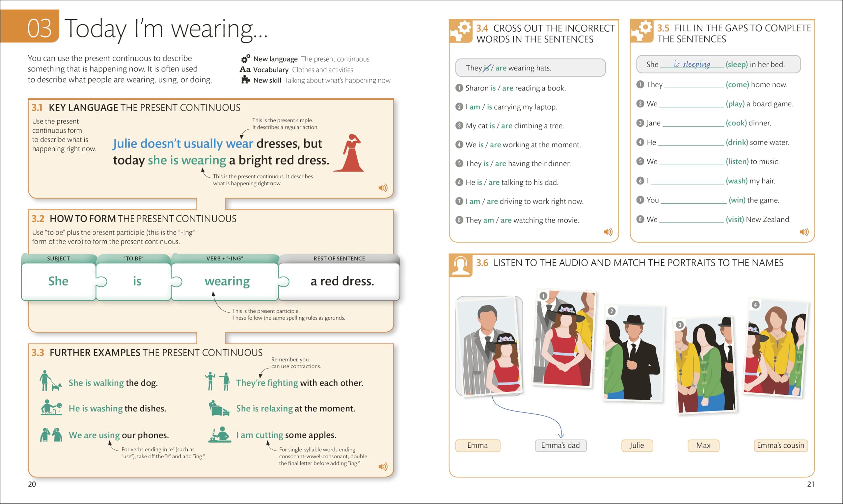This screenshot has height=504, width=843.
Task: Click the speaker icon in exercise 3.4
Action: [x=608, y=232]
